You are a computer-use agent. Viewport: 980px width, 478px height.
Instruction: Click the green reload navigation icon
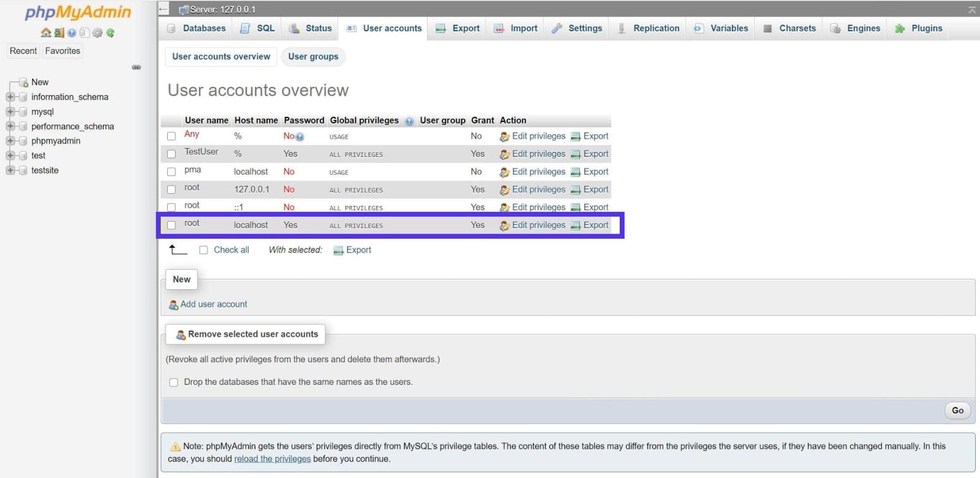110,33
